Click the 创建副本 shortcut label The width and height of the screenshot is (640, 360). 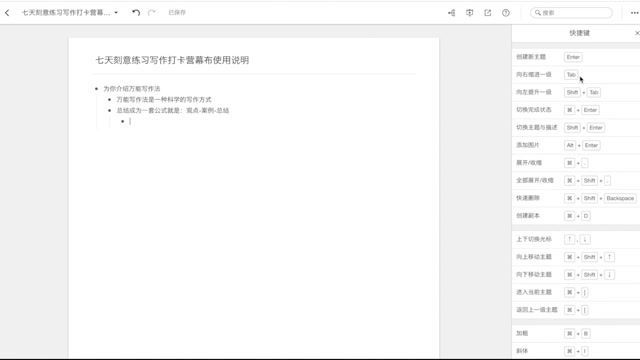click(528, 216)
